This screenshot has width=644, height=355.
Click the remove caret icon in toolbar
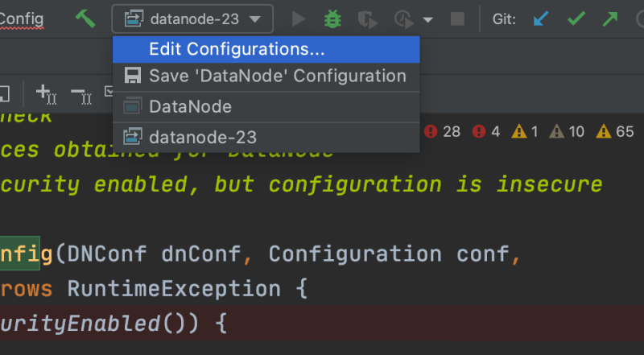tap(80, 94)
